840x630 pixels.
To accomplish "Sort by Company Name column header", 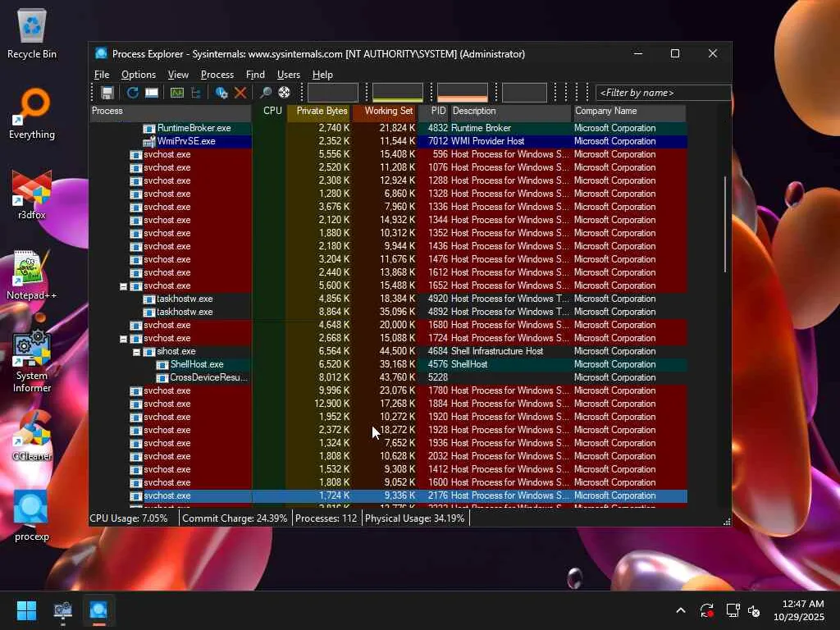I will 629,111.
